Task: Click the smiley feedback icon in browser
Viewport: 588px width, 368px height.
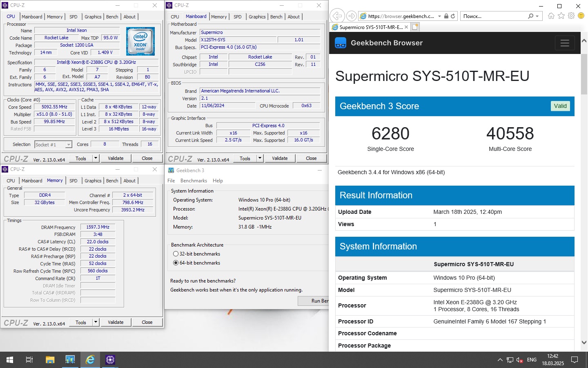Action: tap(581, 16)
